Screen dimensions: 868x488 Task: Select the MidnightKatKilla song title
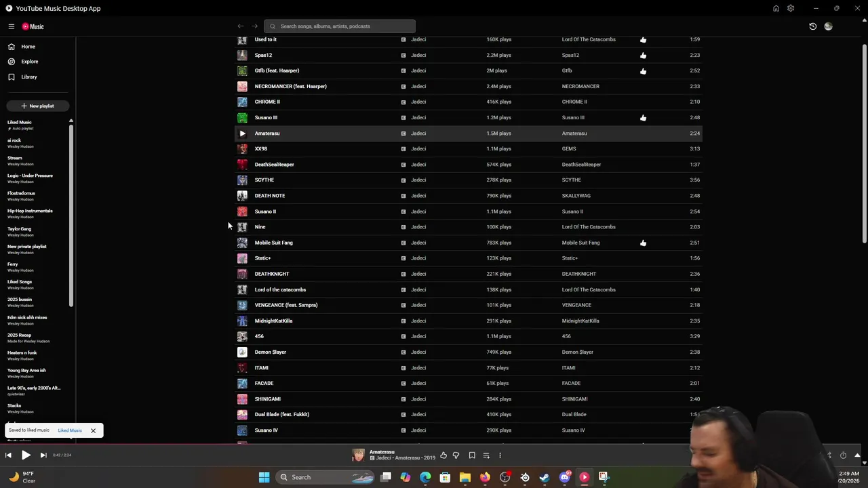tap(274, 321)
